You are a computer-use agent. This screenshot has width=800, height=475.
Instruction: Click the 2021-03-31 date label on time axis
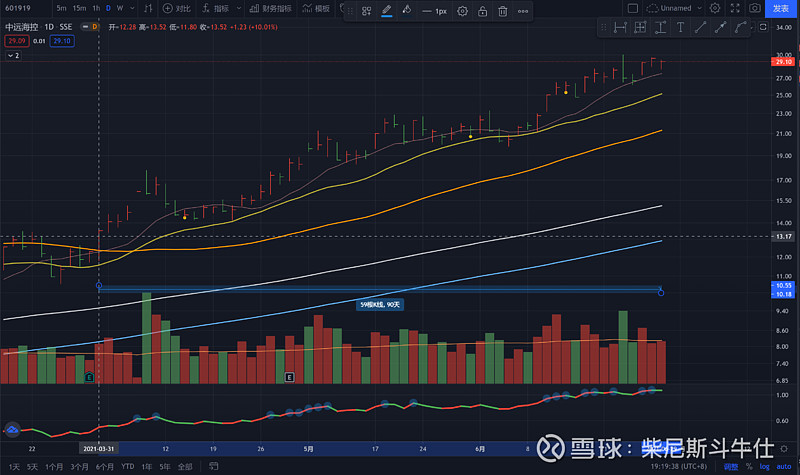click(x=98, y=449)
